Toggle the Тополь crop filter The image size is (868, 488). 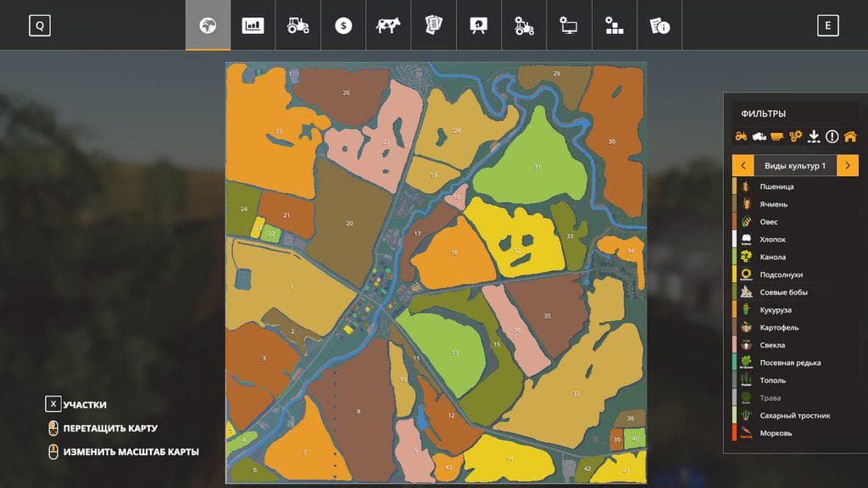pos(795,380)
